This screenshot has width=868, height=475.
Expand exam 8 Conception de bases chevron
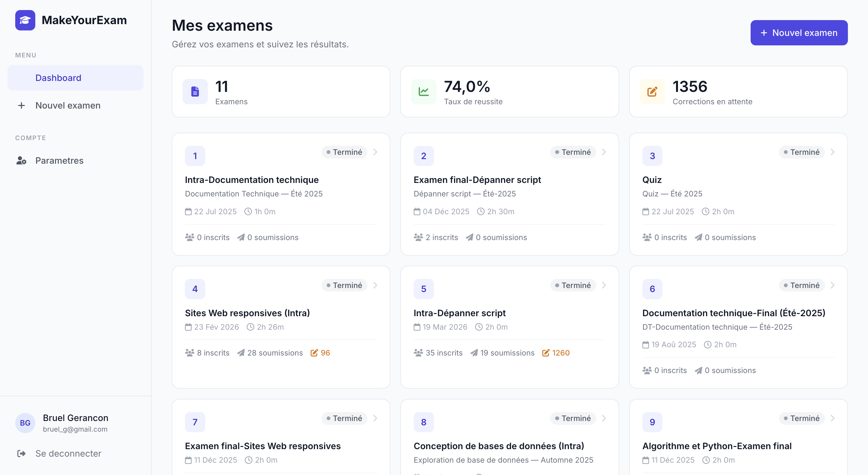click(604, 418)
